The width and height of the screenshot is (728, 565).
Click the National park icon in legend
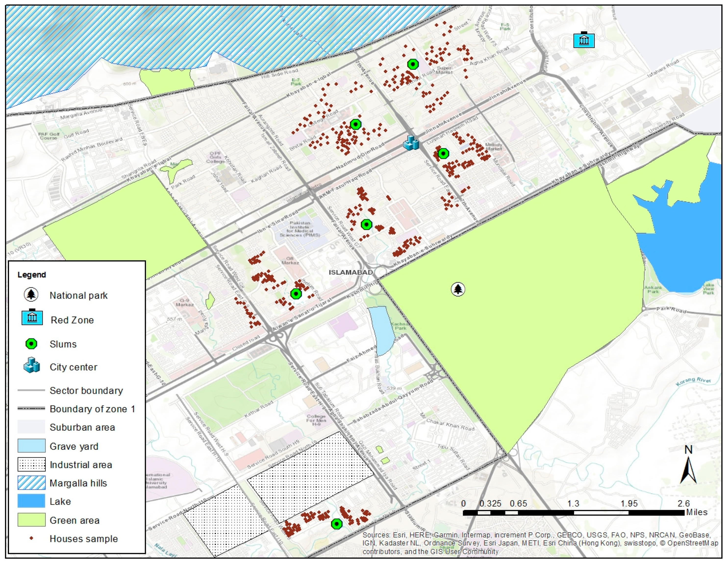pyautogui.click(x=31, y=294)
